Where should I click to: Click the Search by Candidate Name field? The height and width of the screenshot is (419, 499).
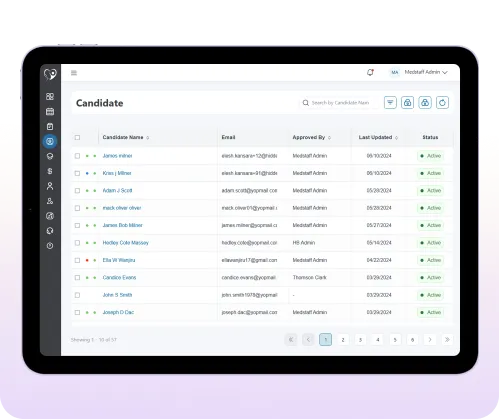pyautogui.click(x=339, y=103)
